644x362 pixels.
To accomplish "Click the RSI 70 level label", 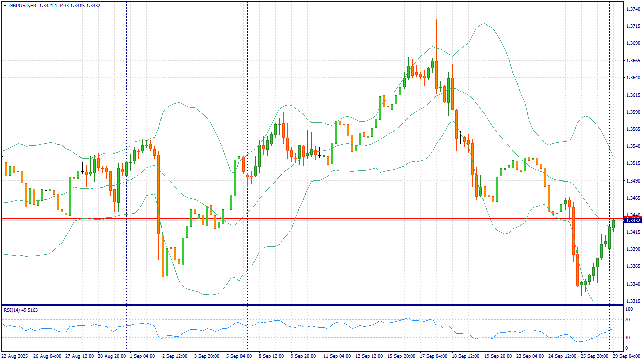I will tap(627, 318).
